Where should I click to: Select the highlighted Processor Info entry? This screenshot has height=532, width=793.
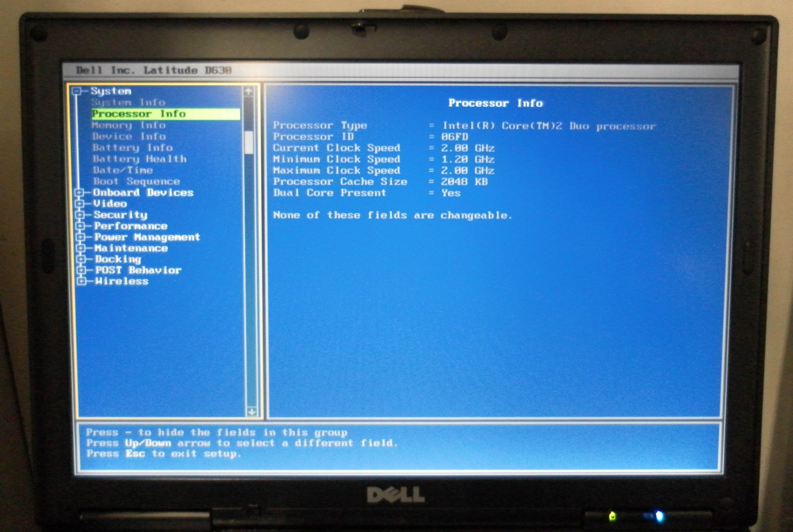point(166,114)
